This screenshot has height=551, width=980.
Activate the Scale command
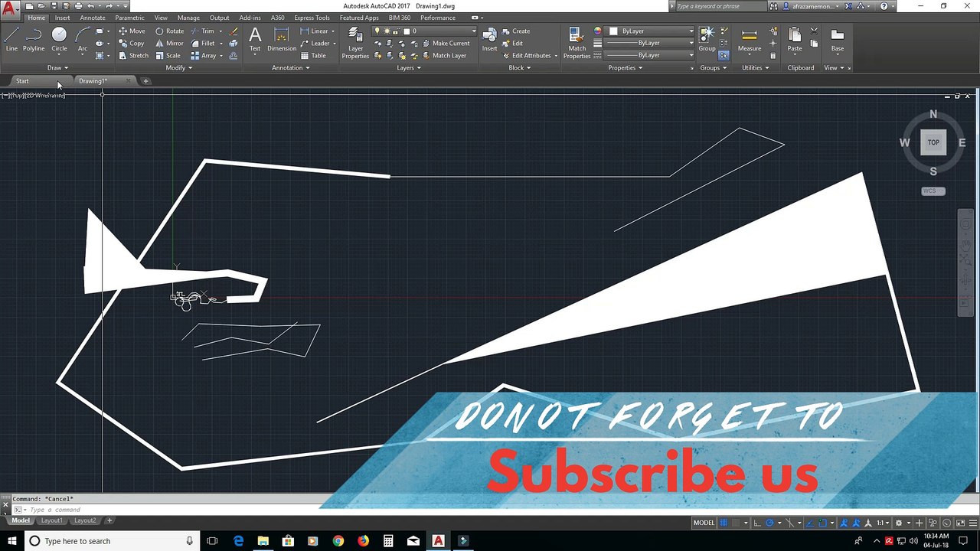pos(168,56)
